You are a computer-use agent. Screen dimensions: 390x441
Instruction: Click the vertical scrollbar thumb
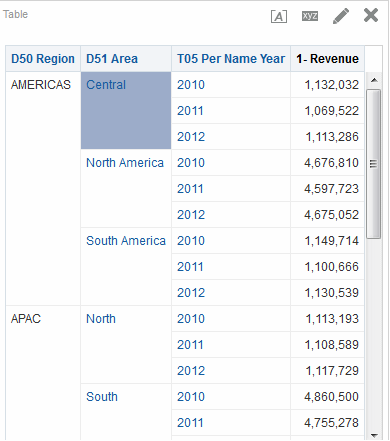[373, 164]
